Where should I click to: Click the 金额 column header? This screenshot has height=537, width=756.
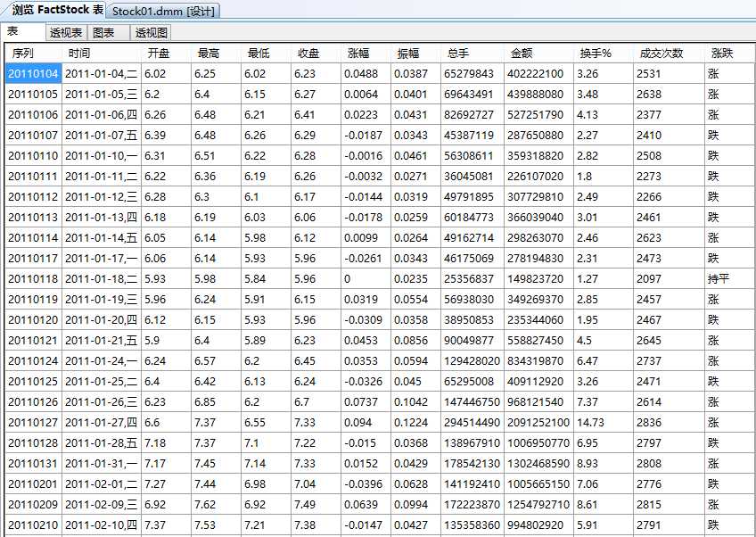pyautogui.click(x=538, y=53)
